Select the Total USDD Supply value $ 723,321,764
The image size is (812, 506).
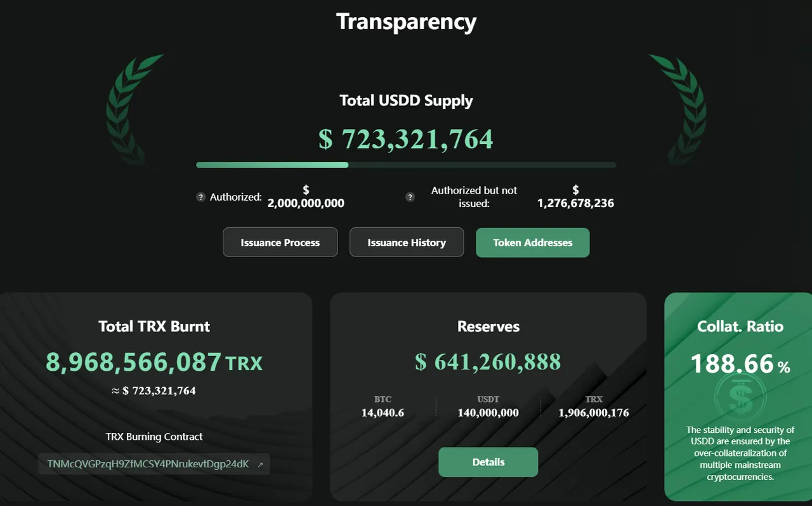(406, 139)
